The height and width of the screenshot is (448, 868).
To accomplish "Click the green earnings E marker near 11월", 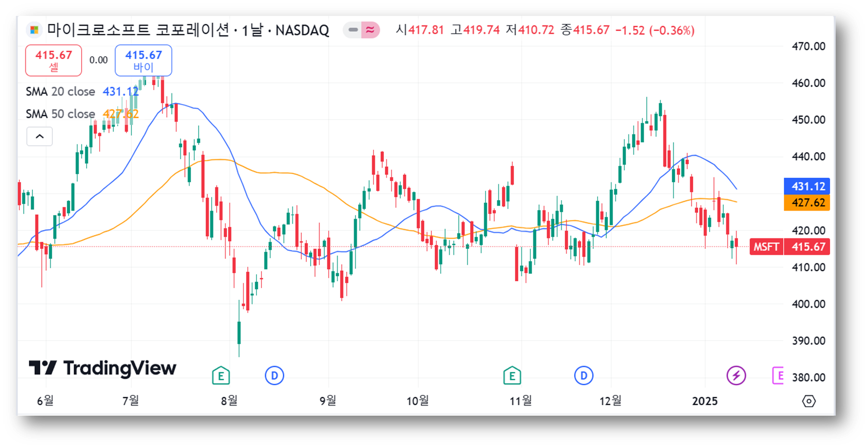I will tap(512, 376).
